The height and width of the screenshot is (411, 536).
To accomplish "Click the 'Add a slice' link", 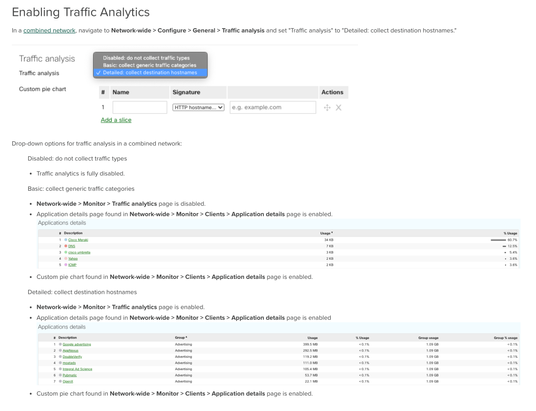I will point(116,120).
